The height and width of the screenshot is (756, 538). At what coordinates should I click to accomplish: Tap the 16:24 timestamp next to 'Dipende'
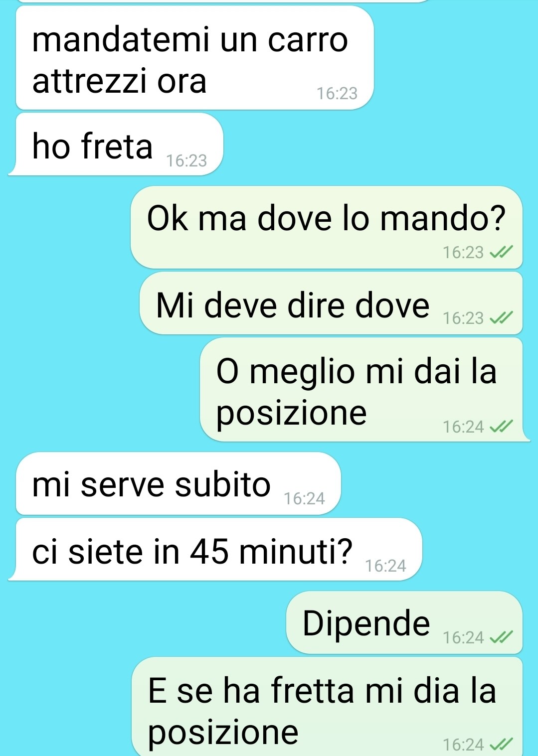463,637
